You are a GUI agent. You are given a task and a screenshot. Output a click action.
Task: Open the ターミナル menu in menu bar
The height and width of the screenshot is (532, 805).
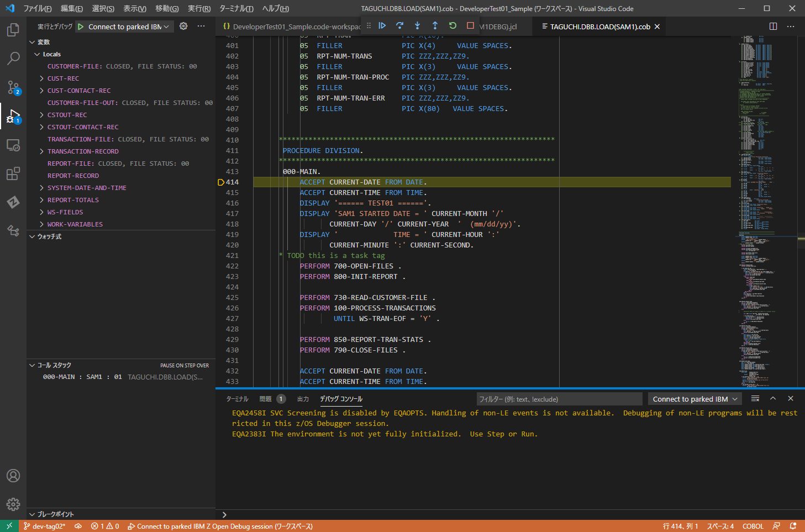236,8
